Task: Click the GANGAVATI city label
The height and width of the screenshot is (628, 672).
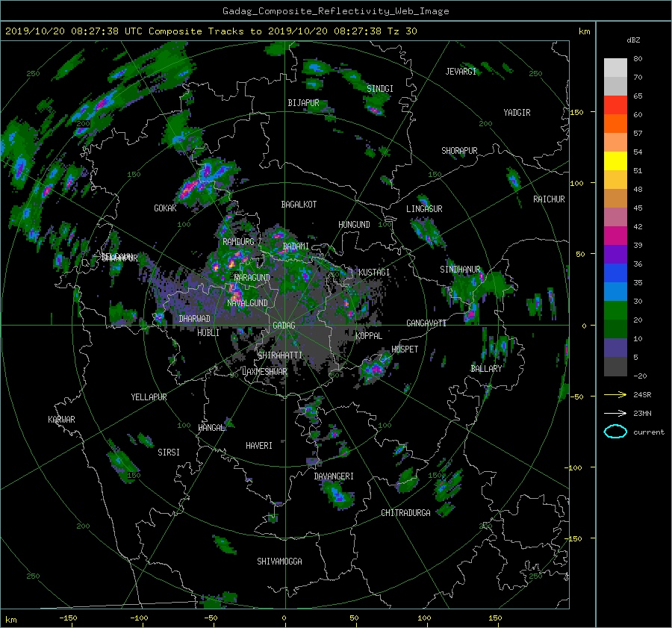Action: (x=426, y=323)
